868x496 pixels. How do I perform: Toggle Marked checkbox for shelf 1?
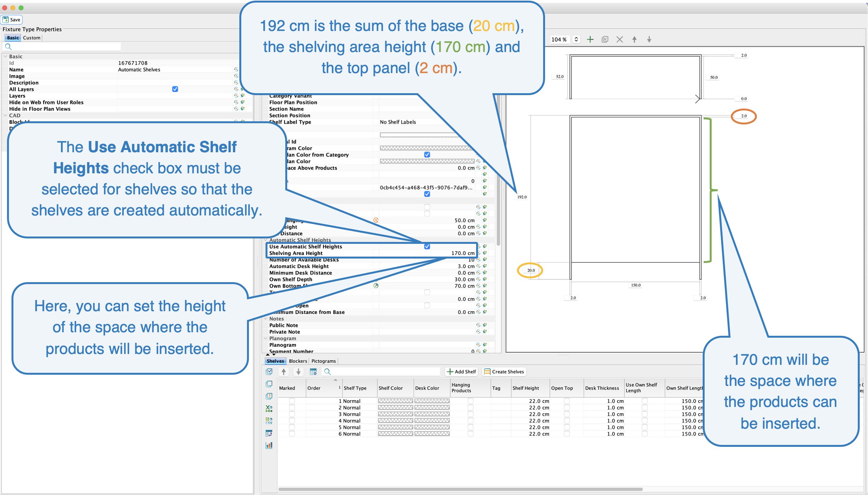click(x=292, y=401)
